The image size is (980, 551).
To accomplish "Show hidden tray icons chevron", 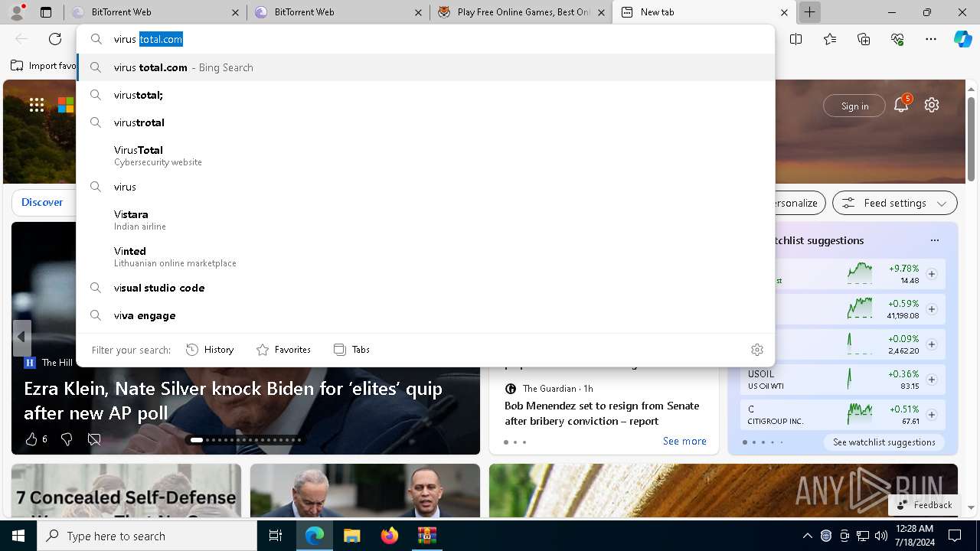I will click(808, 536).
